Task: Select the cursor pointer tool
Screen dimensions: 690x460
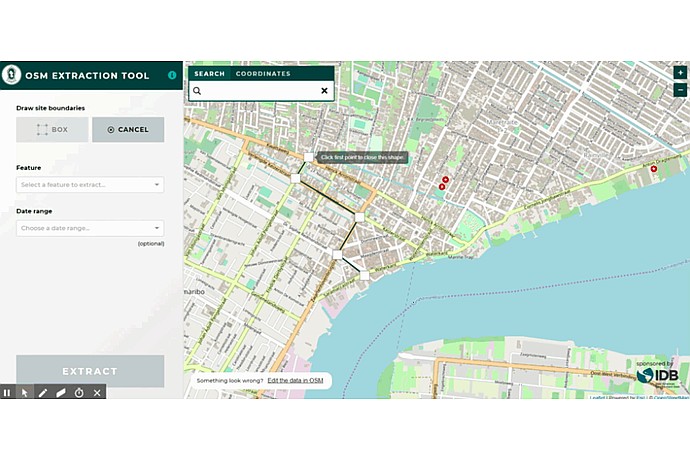Action: [25, 393]
